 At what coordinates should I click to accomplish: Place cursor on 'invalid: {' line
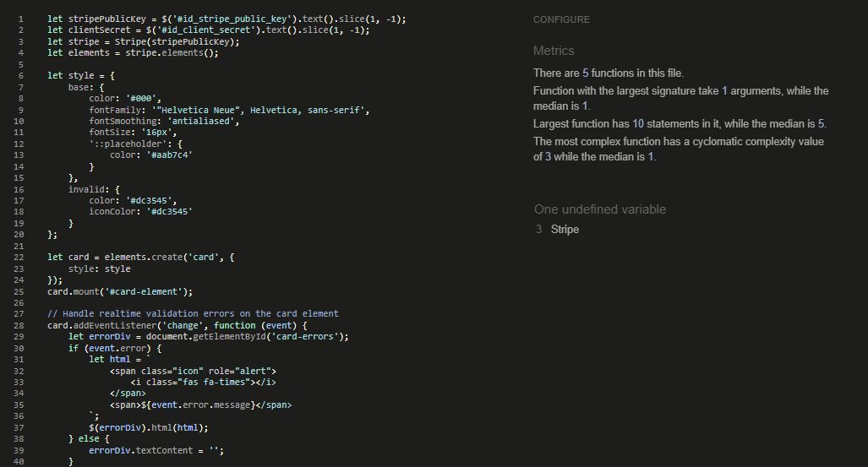(94, 189)
